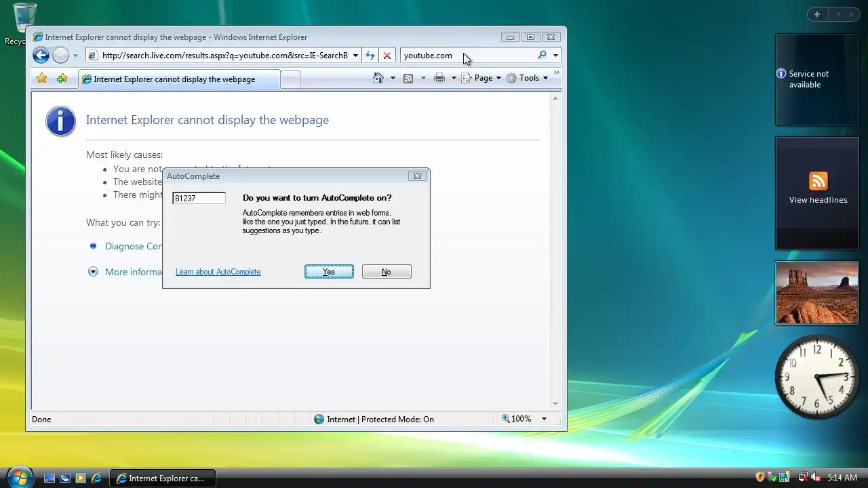Launch Internet Explorer from quick launch
This screenshot has width=868, height=488.
point(96,478)
